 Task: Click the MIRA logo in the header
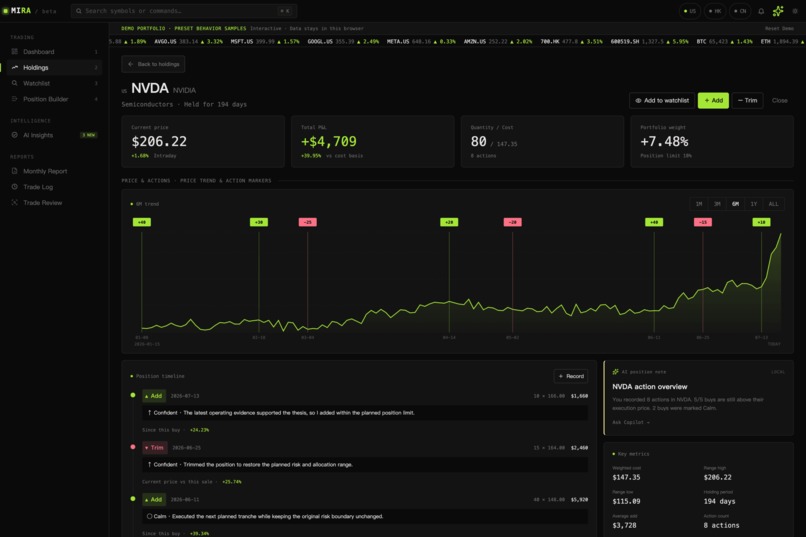pyautogui.click(x=17, y=11)
